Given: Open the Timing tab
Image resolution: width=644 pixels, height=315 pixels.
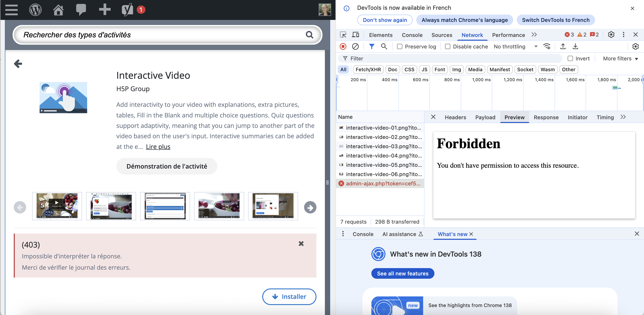Looking at the screenshot, I should click(x=605, y=117).
